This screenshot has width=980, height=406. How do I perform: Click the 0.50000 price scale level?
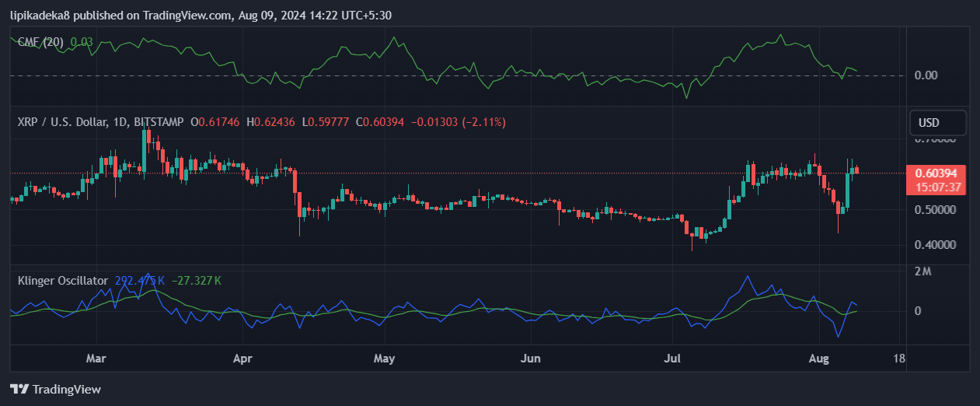point(935,210)
